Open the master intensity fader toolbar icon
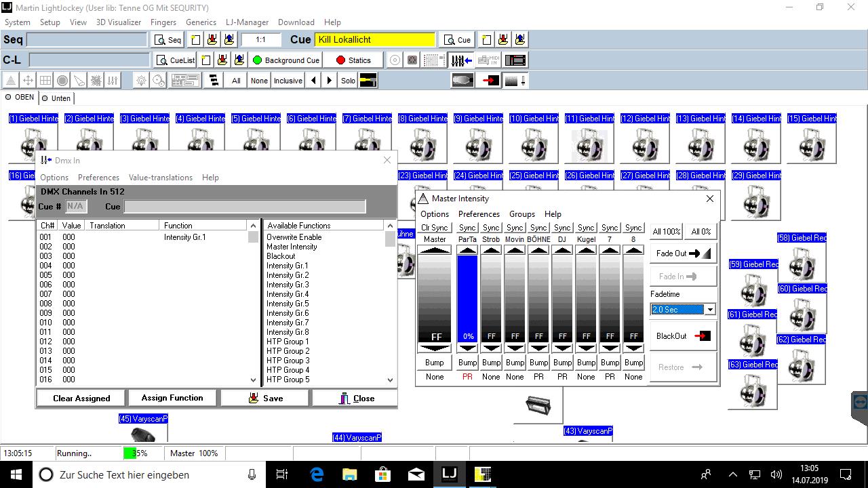The image size is (868, 488). point(515,81)
